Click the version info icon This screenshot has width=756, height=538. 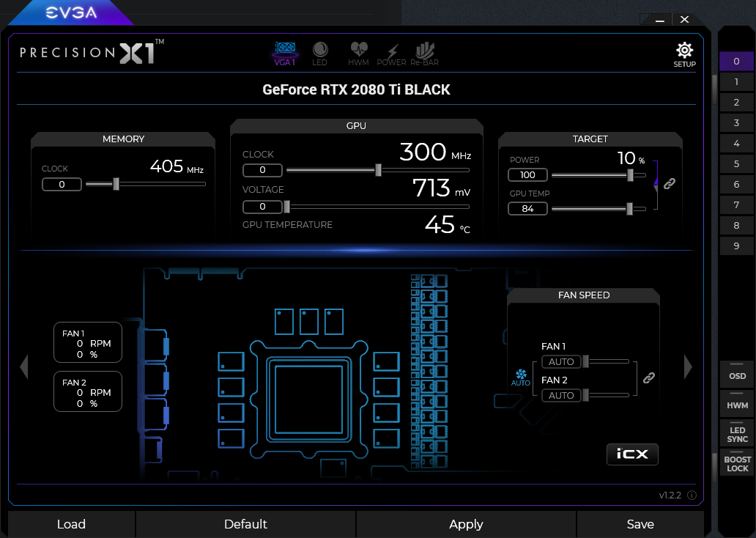[692, 495]
